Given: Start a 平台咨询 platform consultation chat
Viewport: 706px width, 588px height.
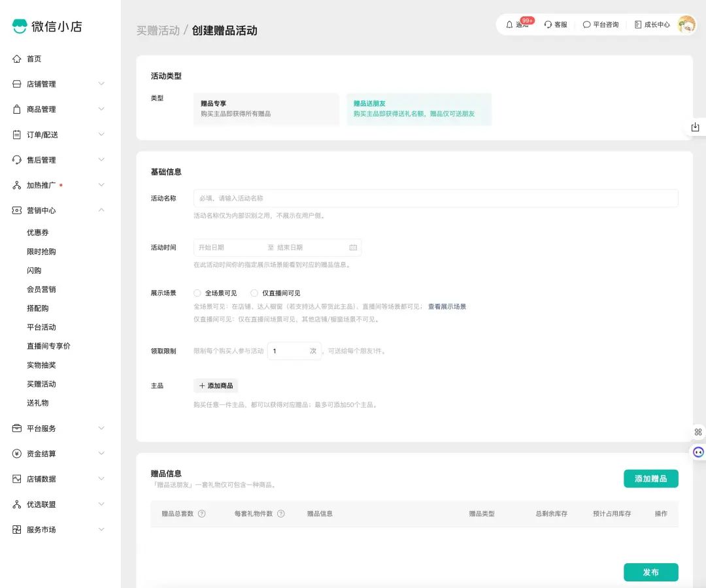Looking at the screenshot, I should tap(599, 24).
